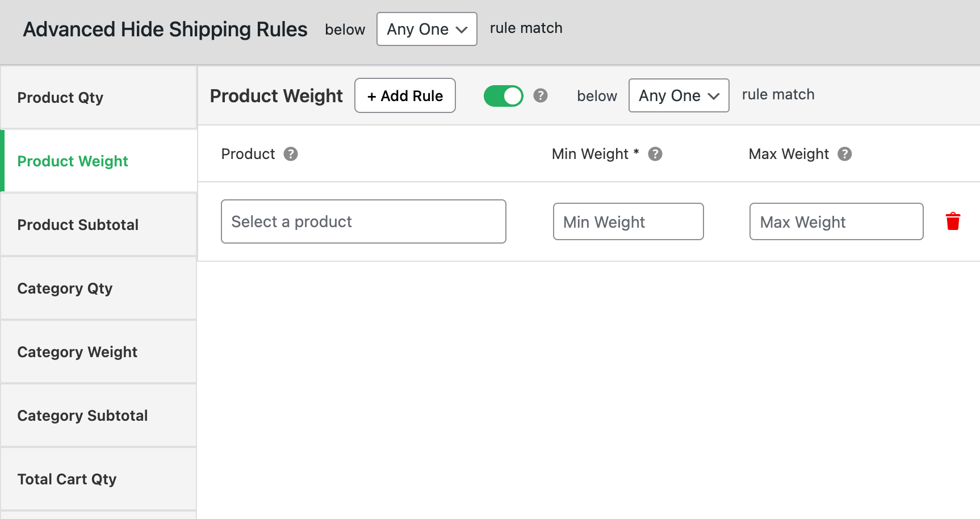Click the help icon beside Max Weight
Image resolution: width=980 pixels, height=519 pixels.
[845, 154]
